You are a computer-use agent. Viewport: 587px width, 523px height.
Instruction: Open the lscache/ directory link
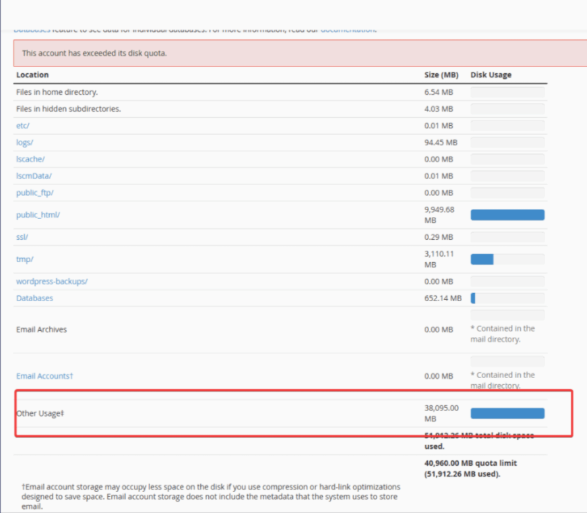click(30, 159)
